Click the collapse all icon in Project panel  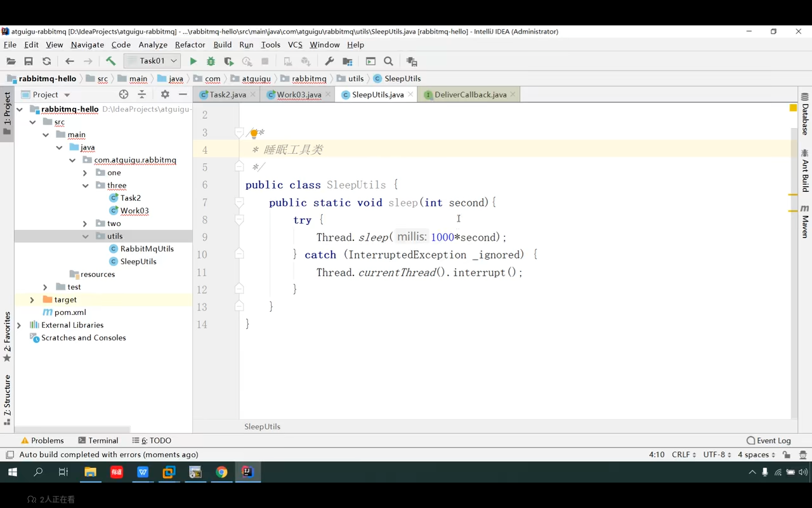[x=142, y=95]
